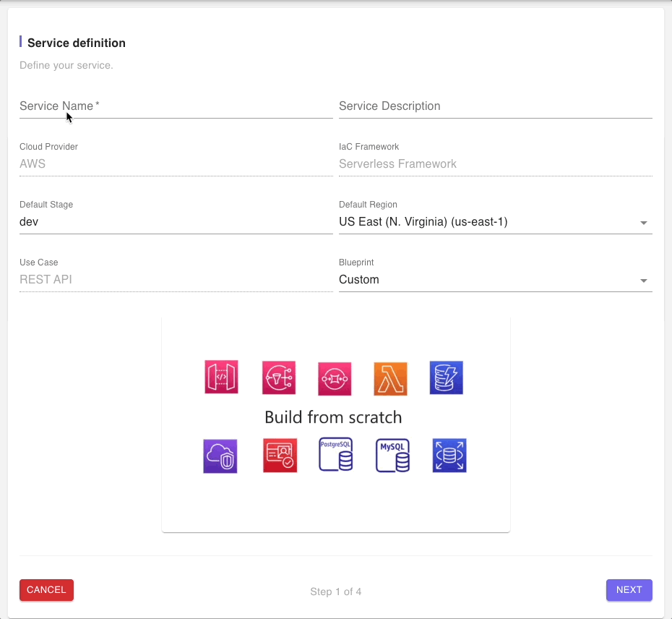This screenshot has width=672, height=619.
Task: Click the purple VPC cloud shield icon
Action: point(220,456)
